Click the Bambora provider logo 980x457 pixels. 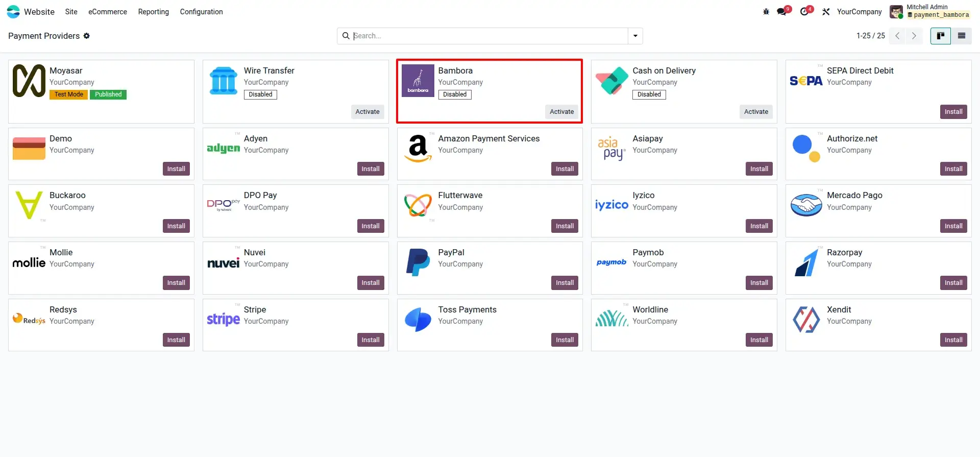[x=418, y=81]
